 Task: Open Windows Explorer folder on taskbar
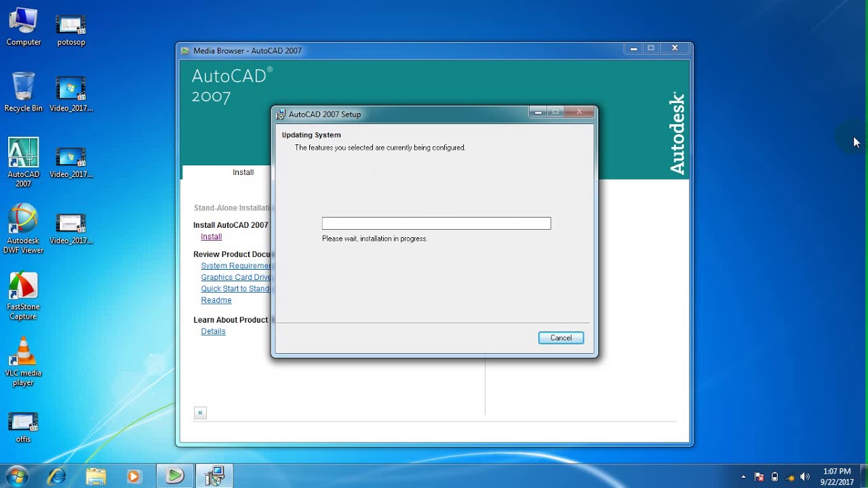coord(96,476)
